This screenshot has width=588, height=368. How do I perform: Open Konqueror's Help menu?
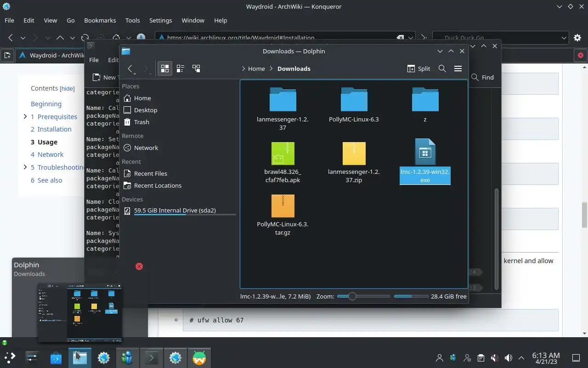pos(220,20)
